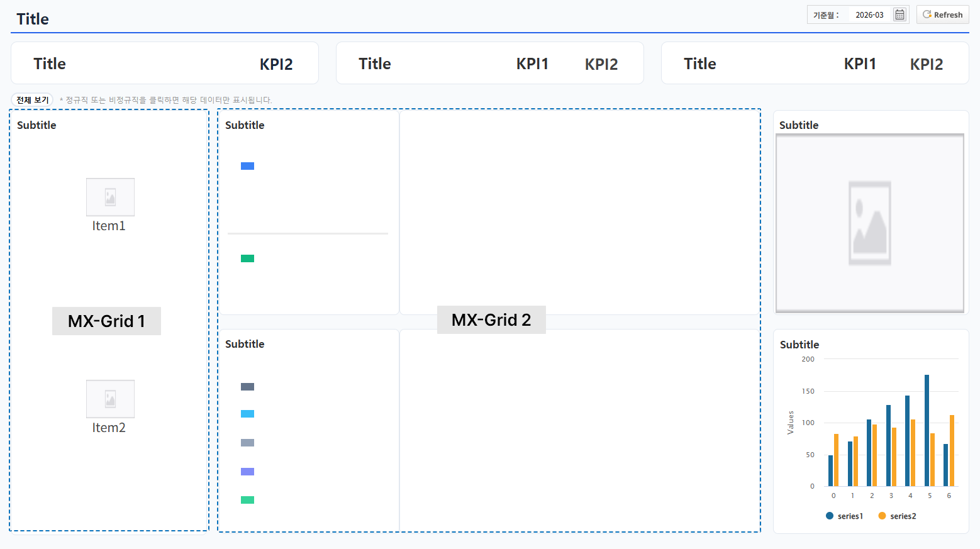Screen dimensions: 980x549
Task: Click the green swatch below the divider
Action: [x=247, y=258]
